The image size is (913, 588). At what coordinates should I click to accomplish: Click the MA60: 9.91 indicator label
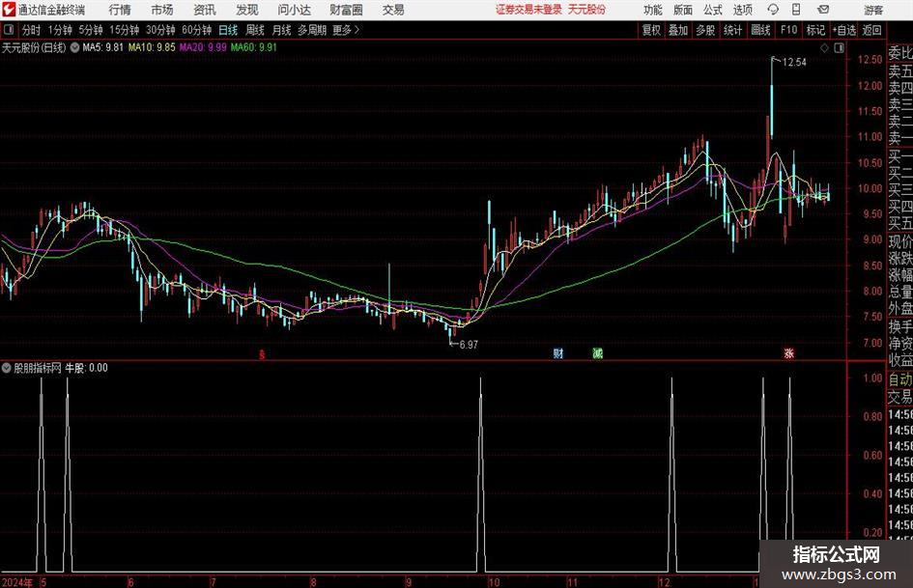tap(254, 47)
